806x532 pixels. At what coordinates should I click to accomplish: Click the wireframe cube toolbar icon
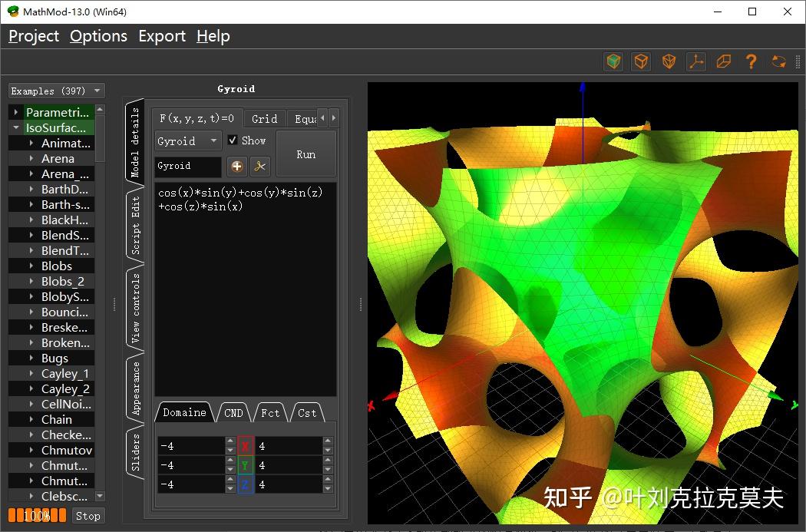coord(641,61)
